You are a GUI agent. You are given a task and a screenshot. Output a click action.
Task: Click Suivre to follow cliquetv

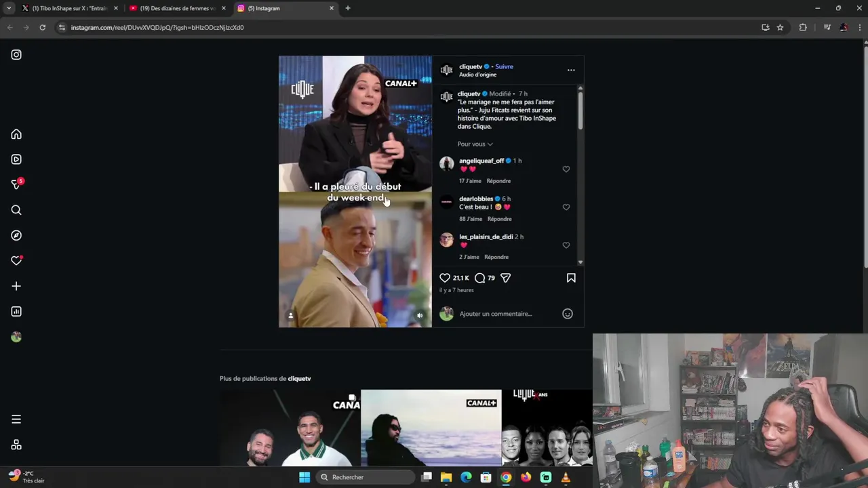504,66
